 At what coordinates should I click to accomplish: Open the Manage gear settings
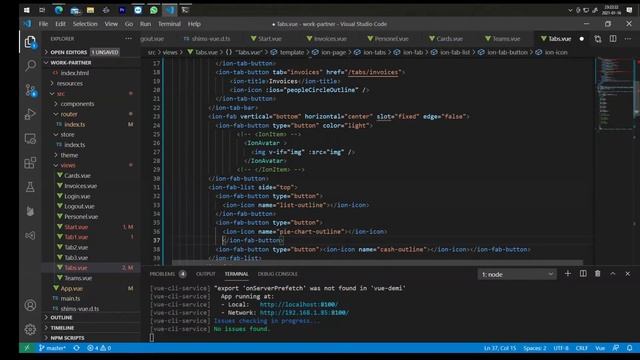(30, 329)
